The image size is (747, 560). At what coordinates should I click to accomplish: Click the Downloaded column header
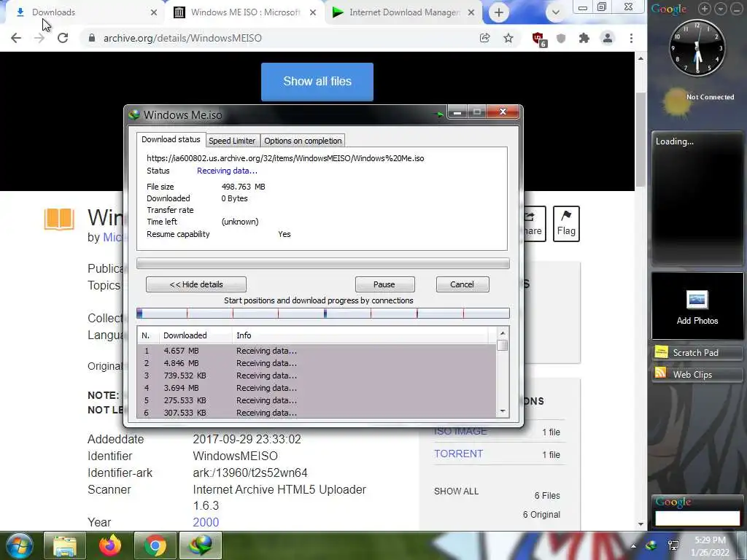pyautogui.click(x=196, y=335)
